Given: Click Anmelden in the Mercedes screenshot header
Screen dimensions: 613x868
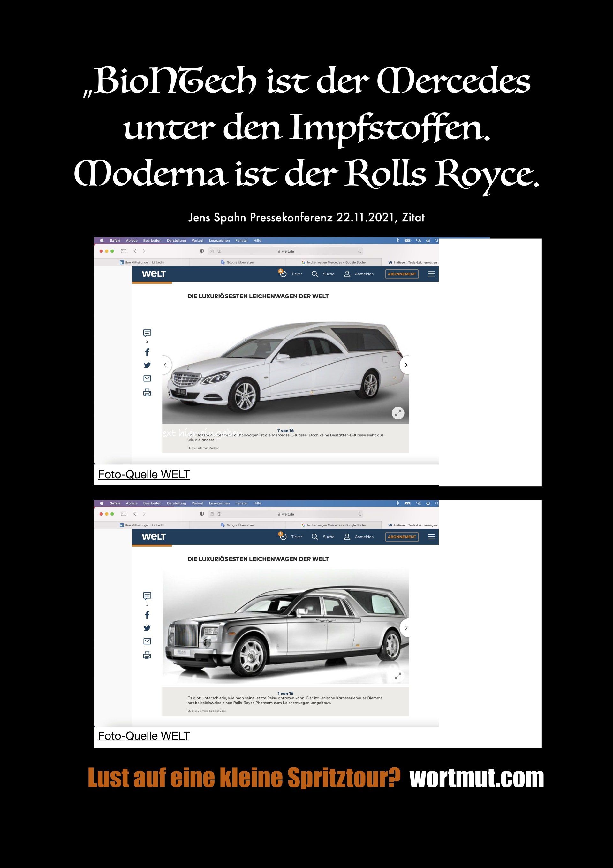Looking at the screenshot, I should click(x=359, y=274).
